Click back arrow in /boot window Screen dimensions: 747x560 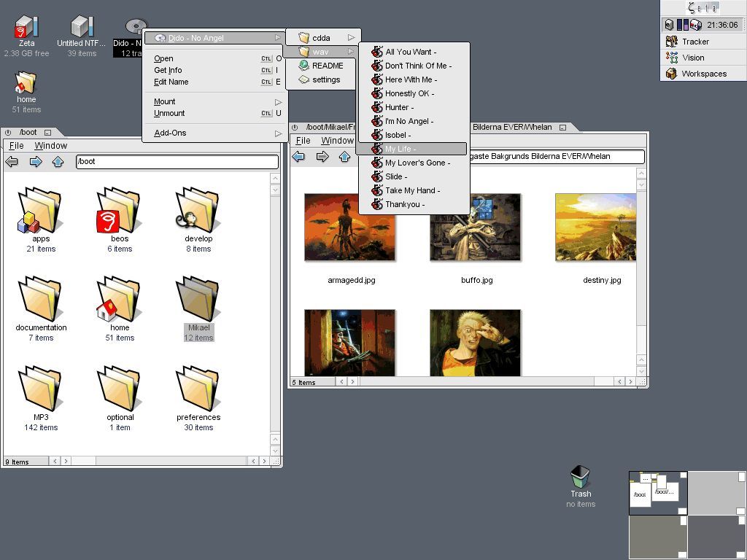12,162
